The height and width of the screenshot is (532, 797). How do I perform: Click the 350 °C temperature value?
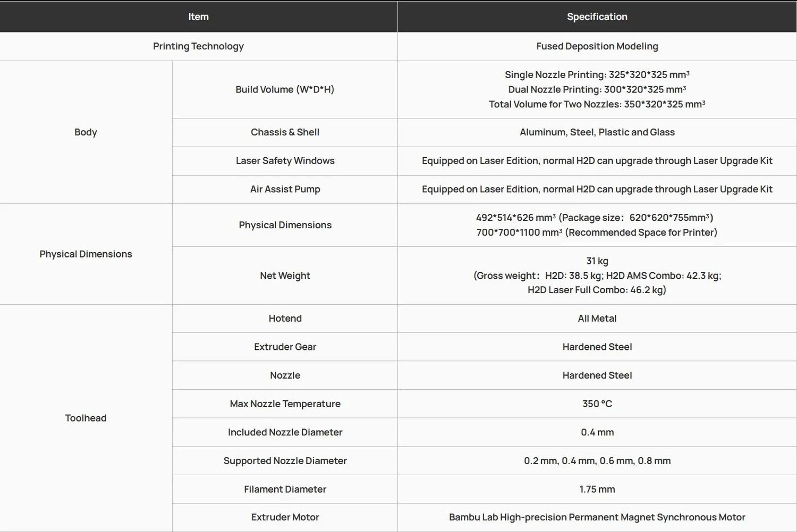tap(597, 404)
